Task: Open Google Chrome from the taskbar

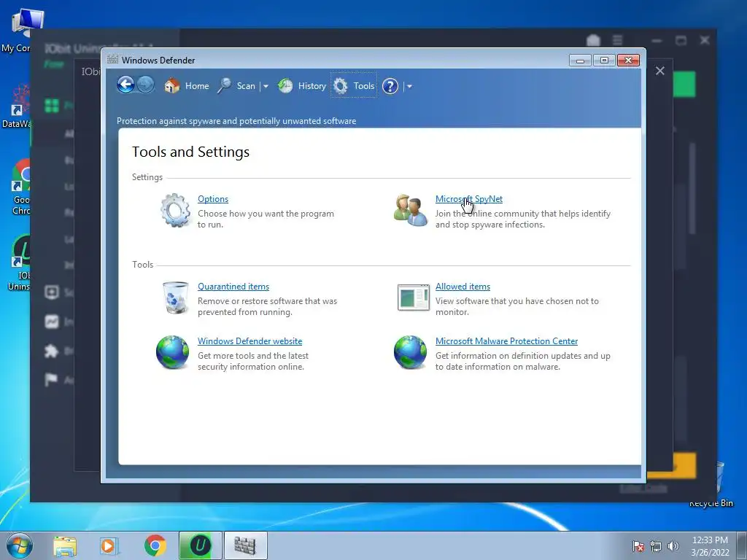Action: [155, 545]
